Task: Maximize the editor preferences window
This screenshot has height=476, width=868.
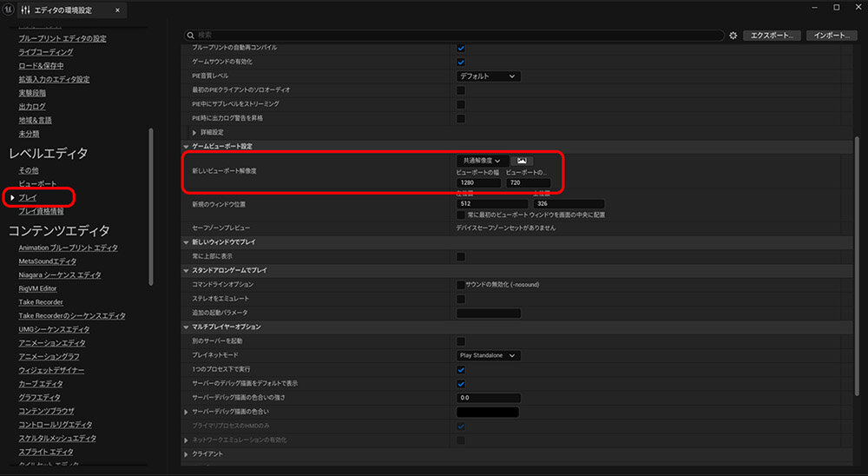Action: pos(836,8)
